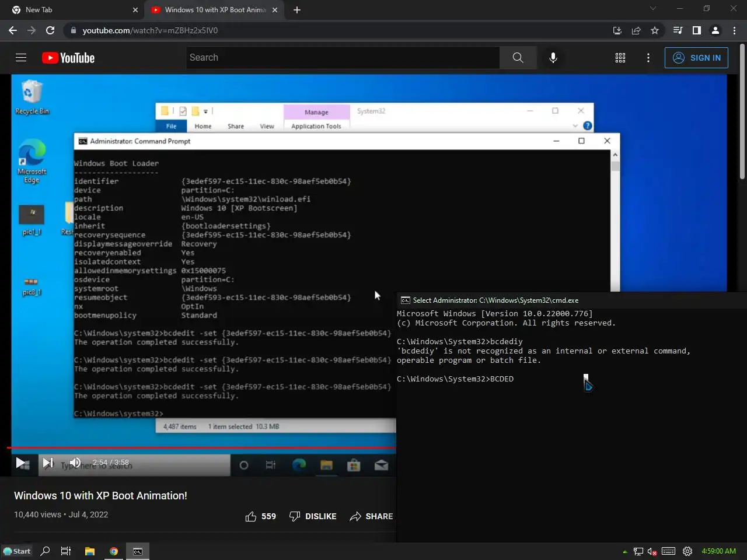Image resolution: width=747 pixels, height=560 pixels.
Task: Play the video with the play button
Action: click(22, 463)
